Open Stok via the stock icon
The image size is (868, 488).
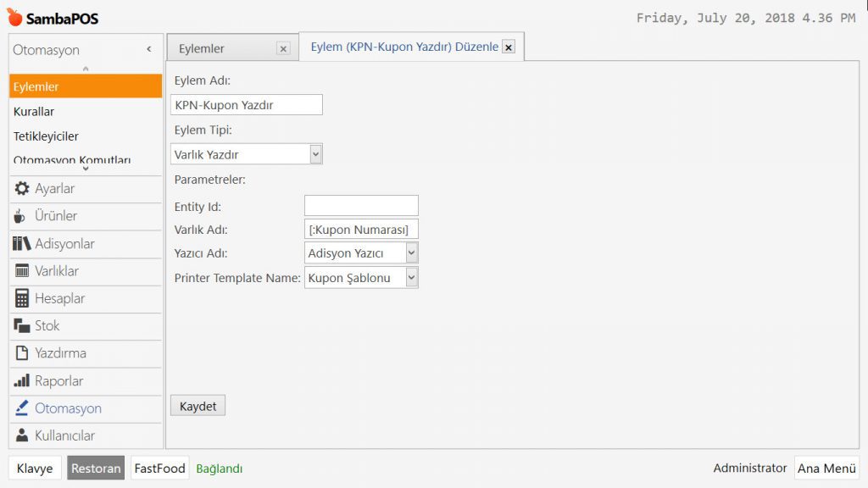(x=22, y=326)
